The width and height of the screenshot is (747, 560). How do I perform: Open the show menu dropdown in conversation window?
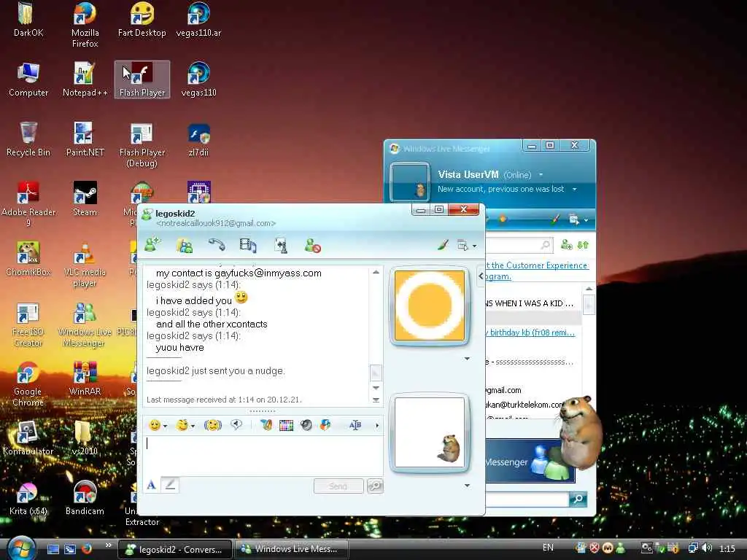point(466,245)
